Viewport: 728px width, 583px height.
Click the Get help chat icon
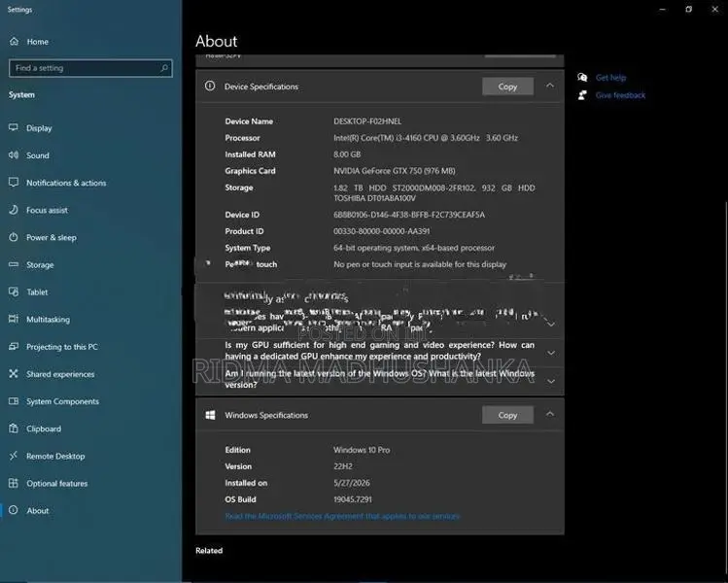click(582, 78)
